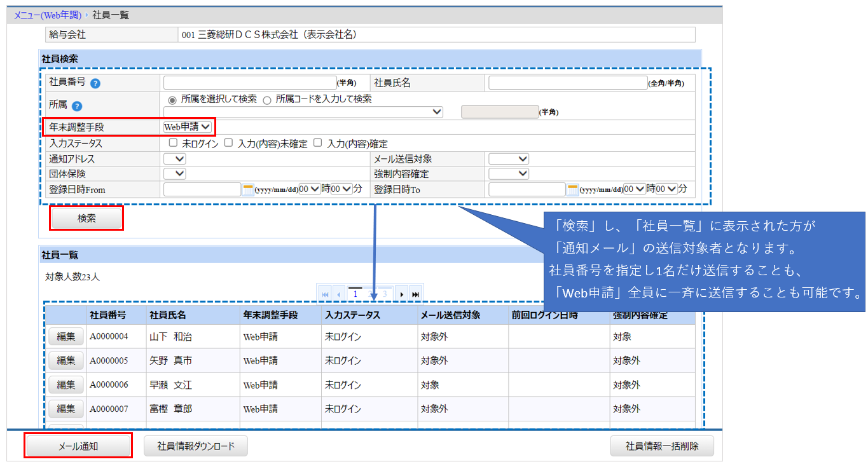Screen dimensions: 868x464
Task: Select 所属を選択して検索 radio option
Action: [172, 100]
